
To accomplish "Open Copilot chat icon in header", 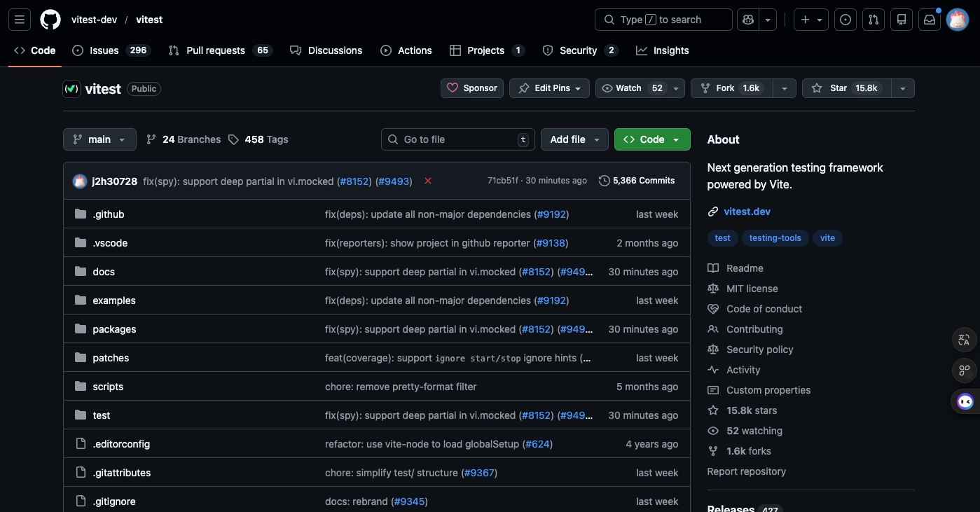I will 749,20.
